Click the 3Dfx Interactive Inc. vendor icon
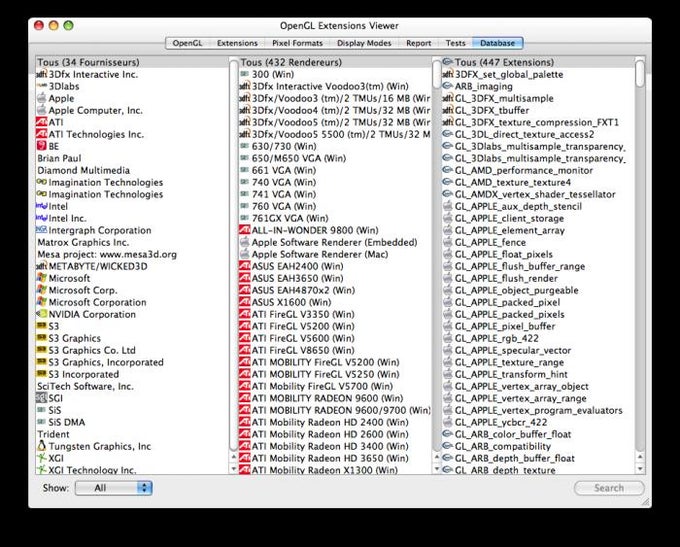The image size is (680, 547). (x=42, y=74)
